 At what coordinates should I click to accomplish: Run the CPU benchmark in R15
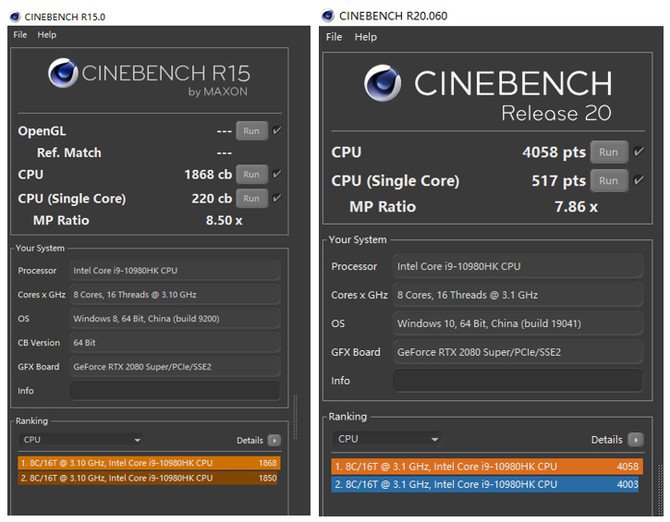coord(251,174)
